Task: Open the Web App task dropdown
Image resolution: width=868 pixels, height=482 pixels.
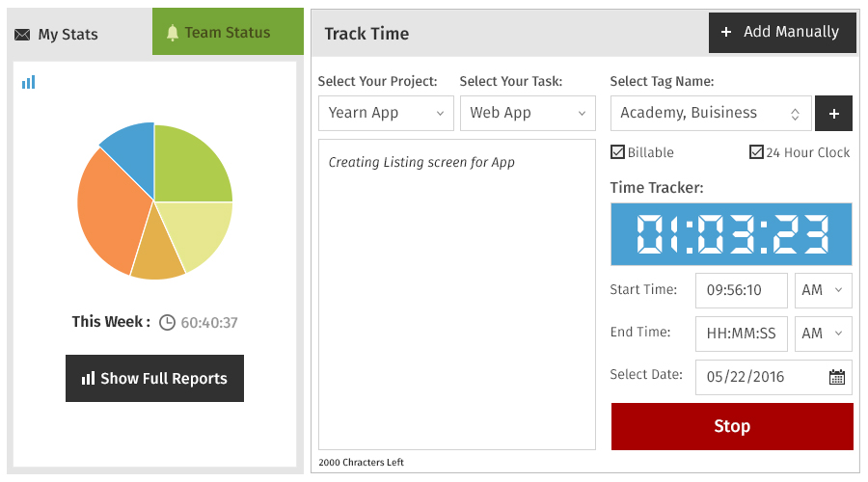Action: tap(528, 114)
